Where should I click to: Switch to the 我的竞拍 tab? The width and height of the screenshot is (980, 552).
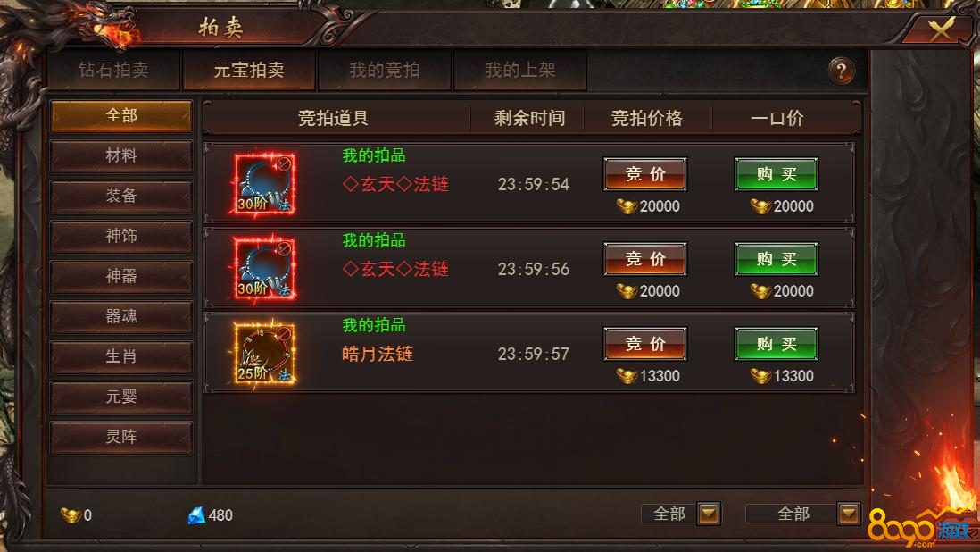coord(385,70)
